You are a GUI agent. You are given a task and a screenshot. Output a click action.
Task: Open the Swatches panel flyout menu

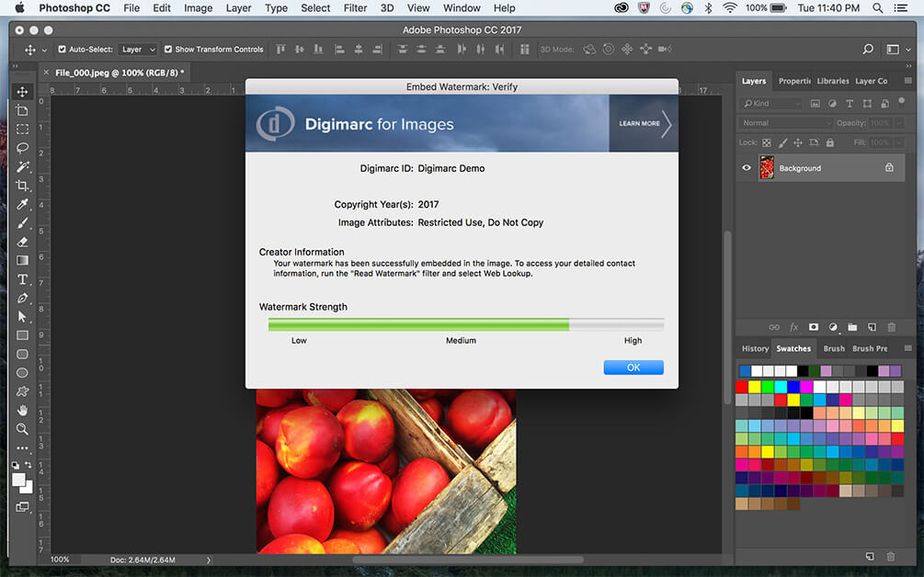[x=908, y=348]
